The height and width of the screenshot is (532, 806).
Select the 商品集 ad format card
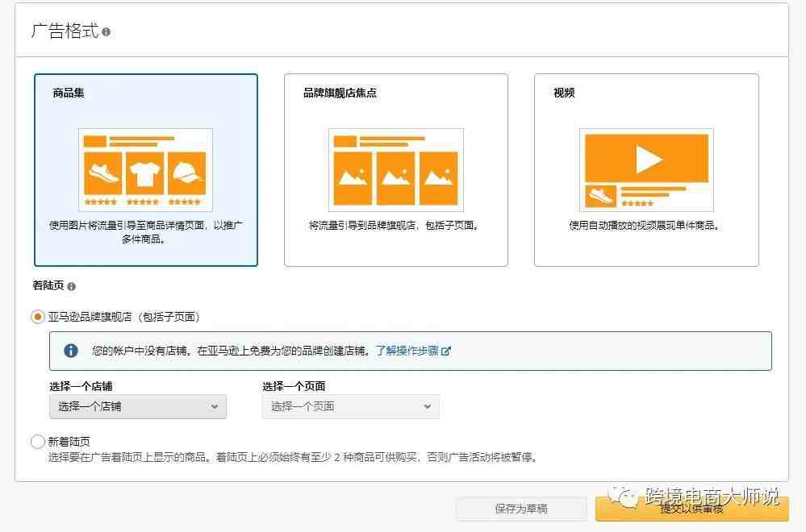[x=146, y=170]
